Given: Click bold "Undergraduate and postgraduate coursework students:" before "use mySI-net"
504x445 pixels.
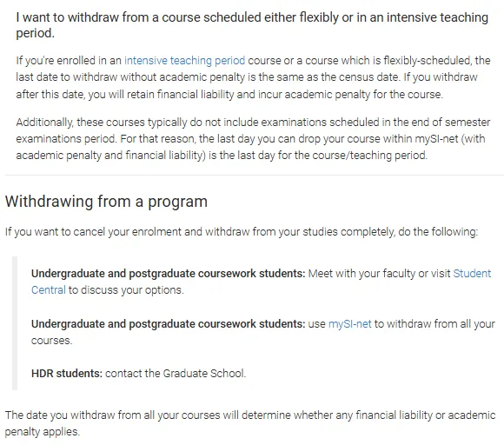Looking at the screenshot, I should point(168,323).
